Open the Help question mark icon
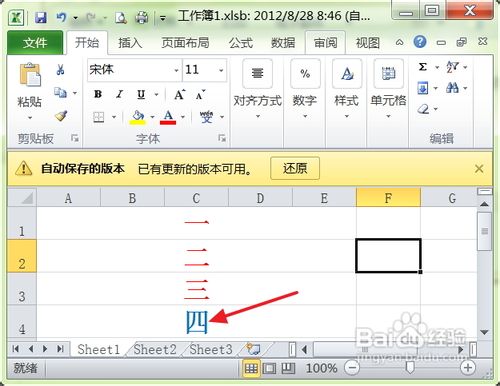 (420, 42)
